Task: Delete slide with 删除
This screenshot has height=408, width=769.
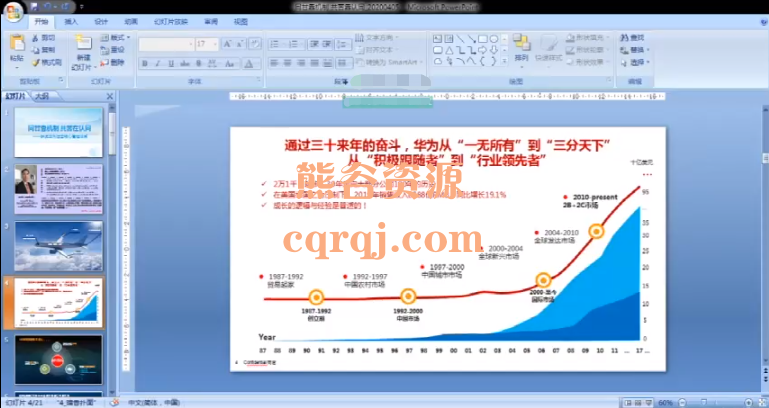Action: pos(112,62)
